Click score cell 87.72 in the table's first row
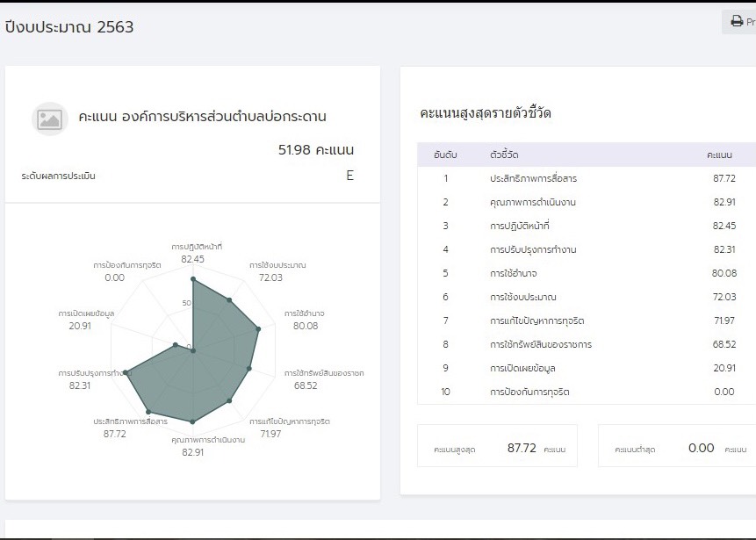 [724, 178]
